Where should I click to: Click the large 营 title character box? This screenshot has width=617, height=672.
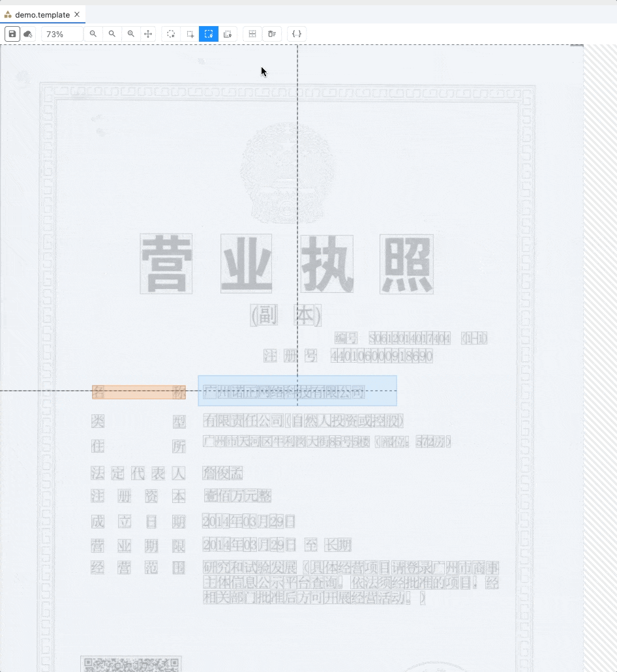(166, 264)
